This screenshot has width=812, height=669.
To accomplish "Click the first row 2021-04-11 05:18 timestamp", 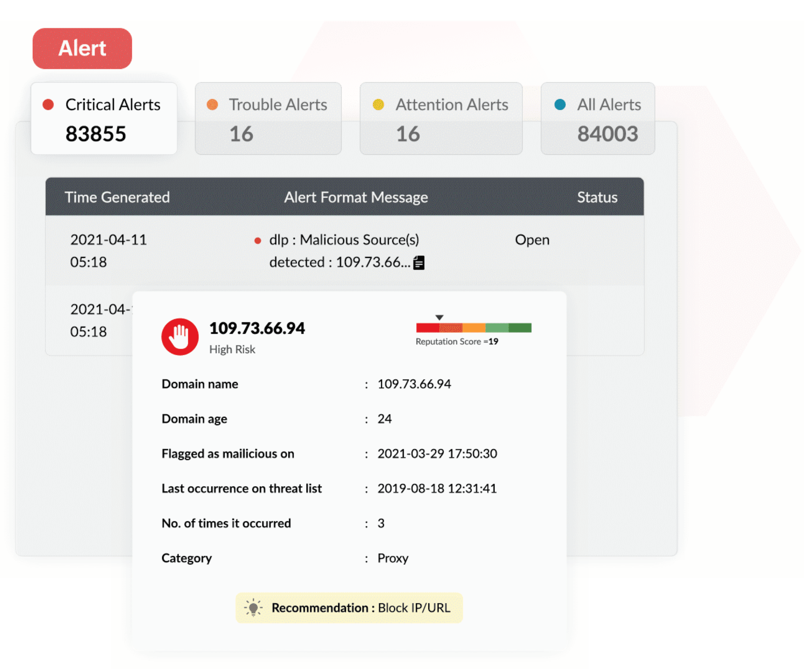I will [x=109, y=251].
